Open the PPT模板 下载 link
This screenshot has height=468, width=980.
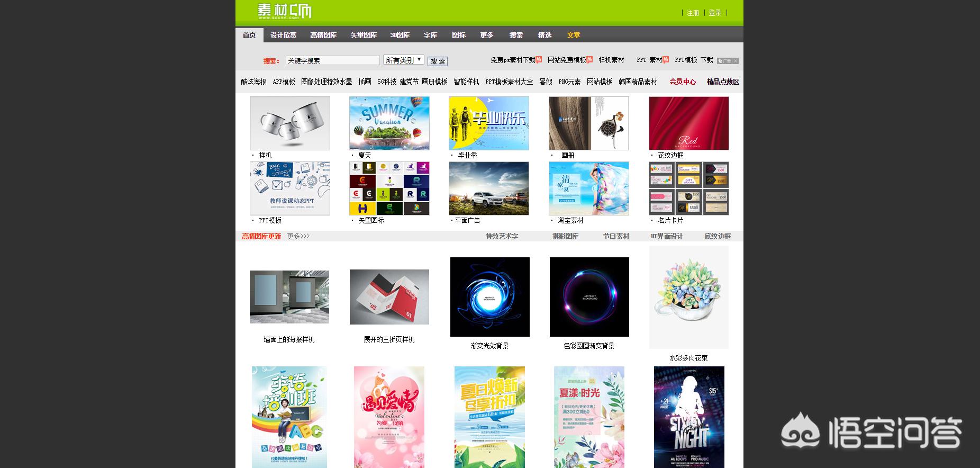(x=694, y=60)
